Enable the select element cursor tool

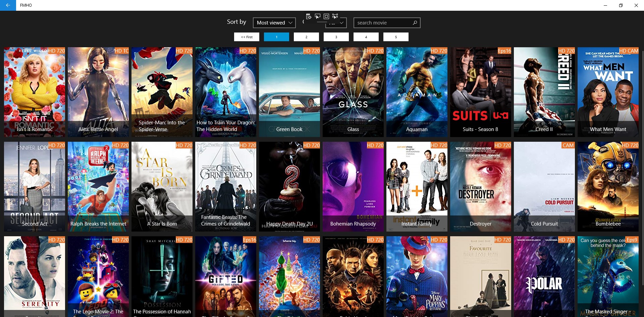tap(317, 16)
